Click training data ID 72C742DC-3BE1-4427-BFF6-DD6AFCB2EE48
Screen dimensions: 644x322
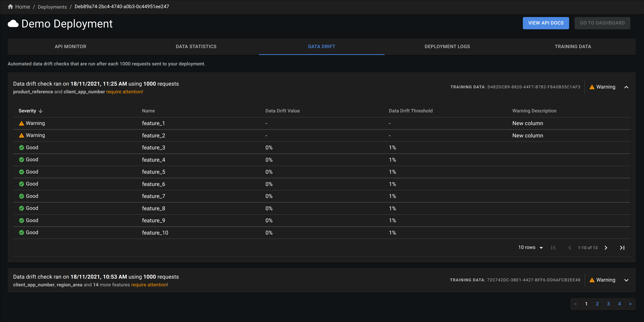click(x=533, y=280)
